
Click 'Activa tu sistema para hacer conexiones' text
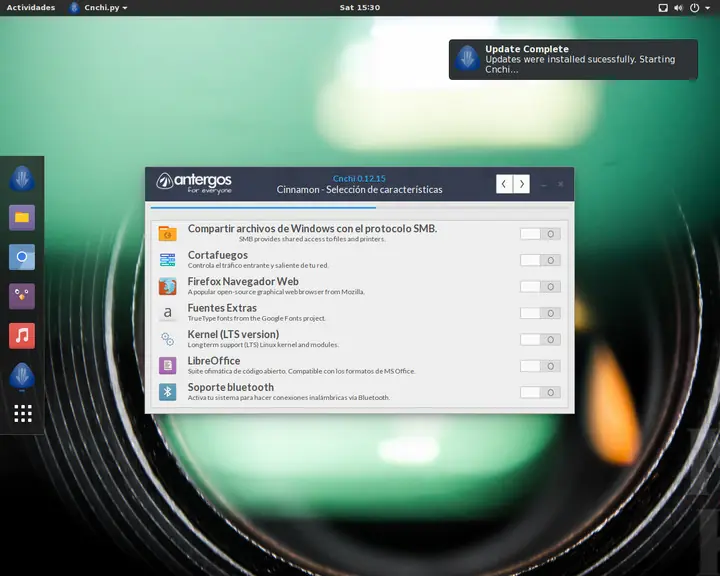point(289,398)
